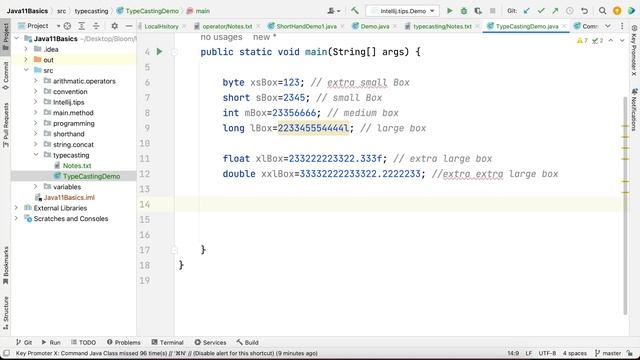
Task: Open the Pull Requests side panel
Action: pos(6,125)
